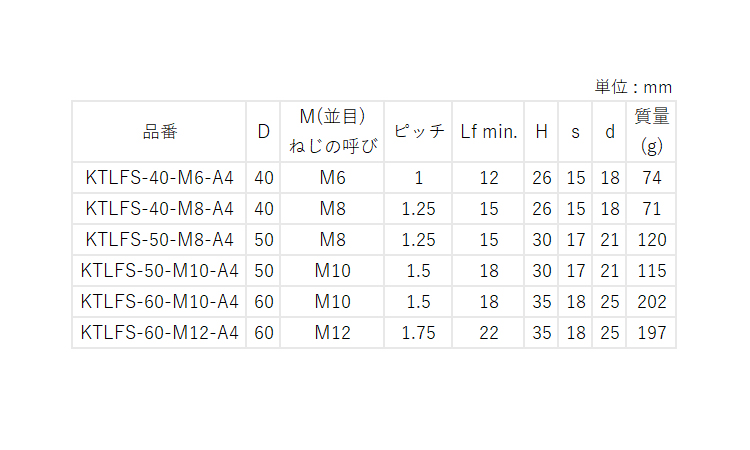
Task: Select the Lf min. value 22
Action: (x=488, y=333)
